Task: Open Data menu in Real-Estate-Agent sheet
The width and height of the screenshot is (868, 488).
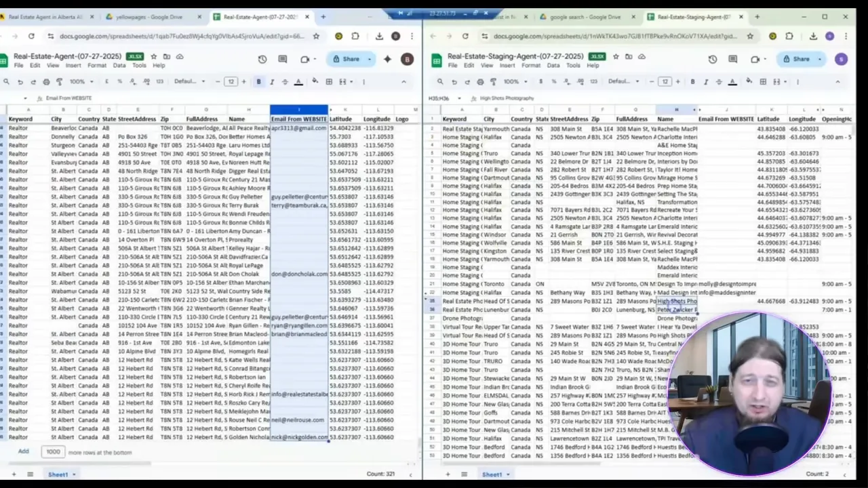Action: pyautogui.click(x=119, y=66)
